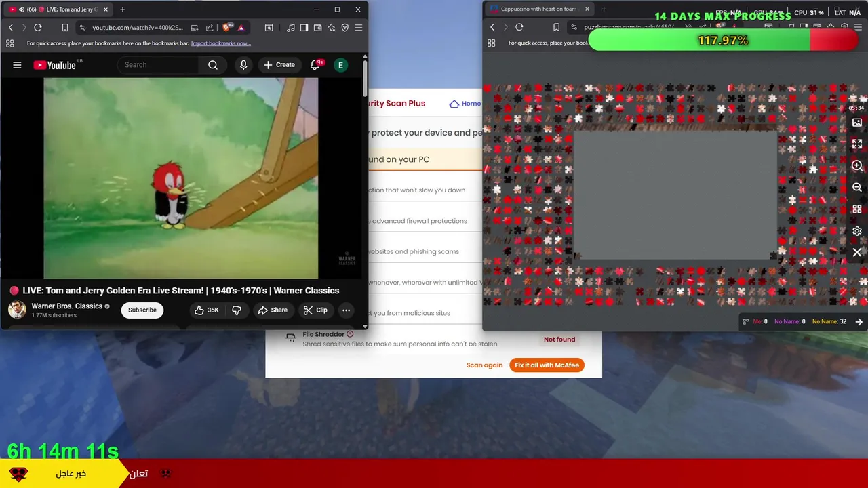Click the YouTube search input field
The height and width of the screenshot is (488, 868).
(x=159, y=65)
